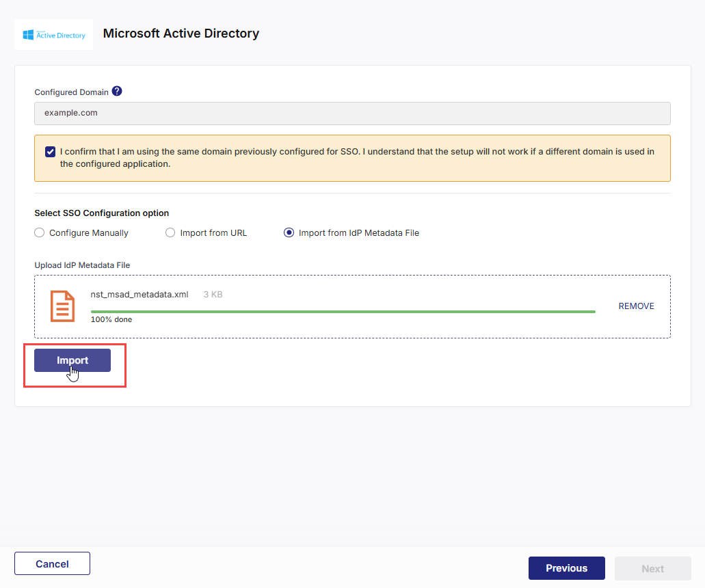The image size is (705, 588).
Task: Click the nst_msad_metadata.xml file name
Action: point(139,294)
